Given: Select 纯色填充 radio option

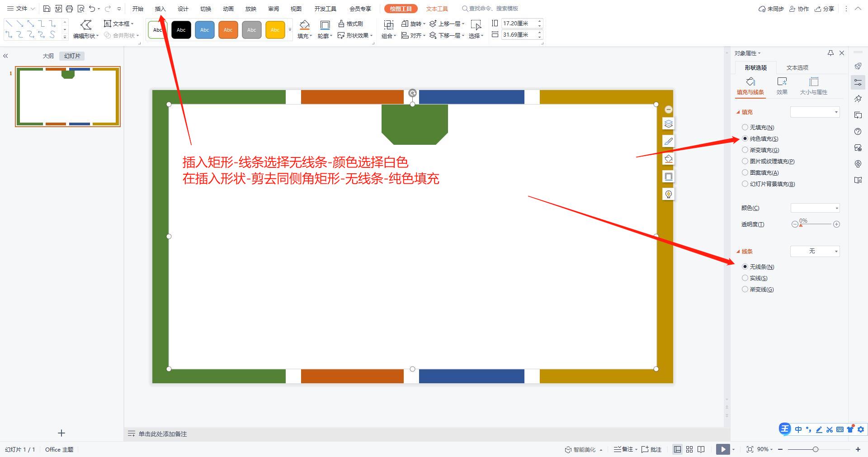Looking at the screenshot, I should pyautogui.click(x=745, y=138).
